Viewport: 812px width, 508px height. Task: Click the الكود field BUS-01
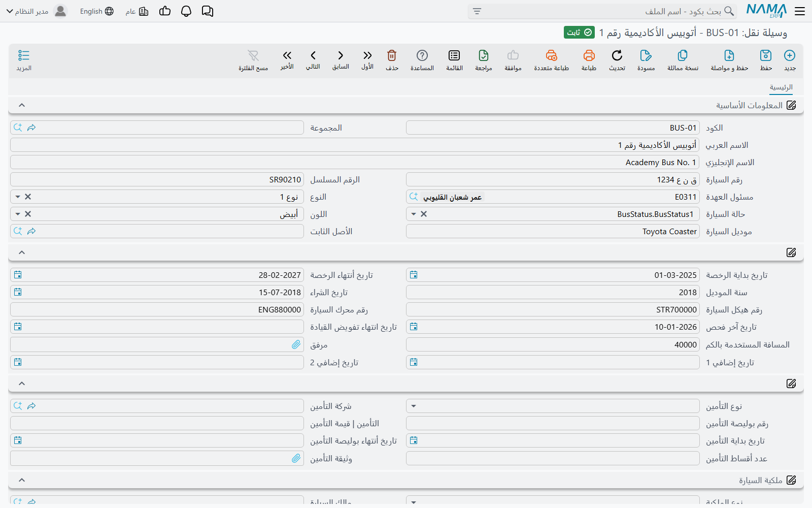point(553,128)
